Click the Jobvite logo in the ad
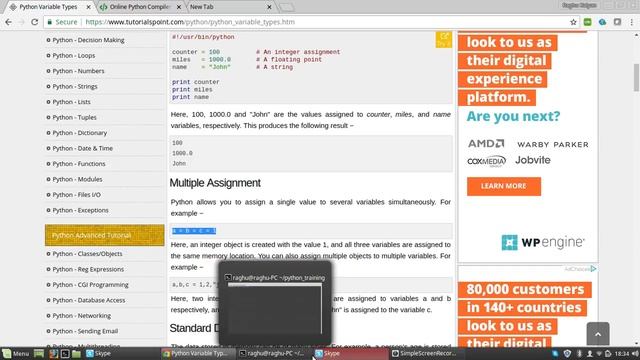Screen dimensions: 640x360 [x=533, y=160]
